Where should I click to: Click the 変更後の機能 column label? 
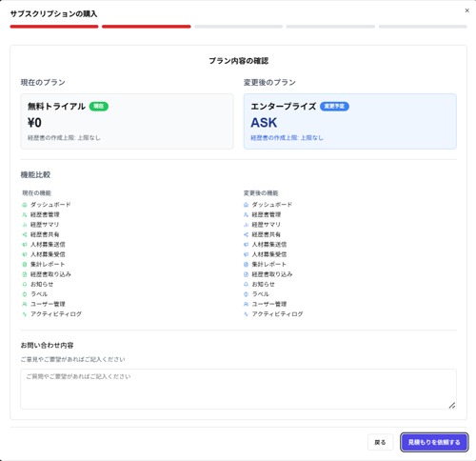261,193
